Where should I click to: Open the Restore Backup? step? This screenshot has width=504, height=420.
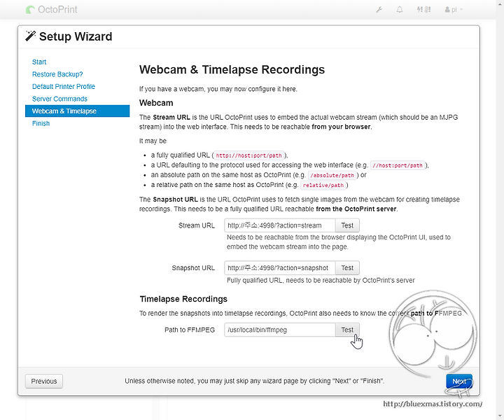pos(57,74)
